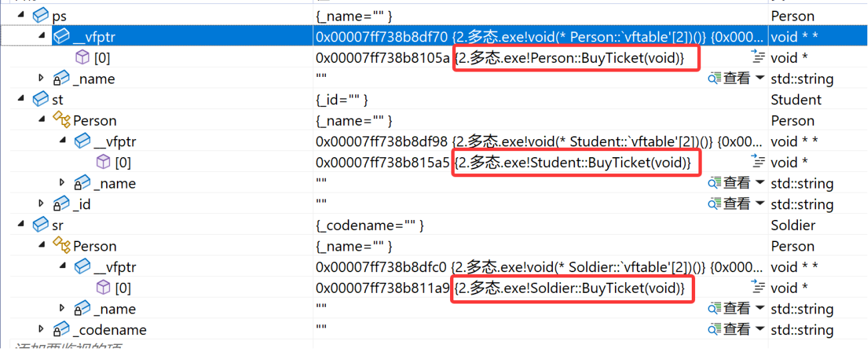
Task: Expand the _name node under ps
Action: pyautogui.click(x=42, y=78)
